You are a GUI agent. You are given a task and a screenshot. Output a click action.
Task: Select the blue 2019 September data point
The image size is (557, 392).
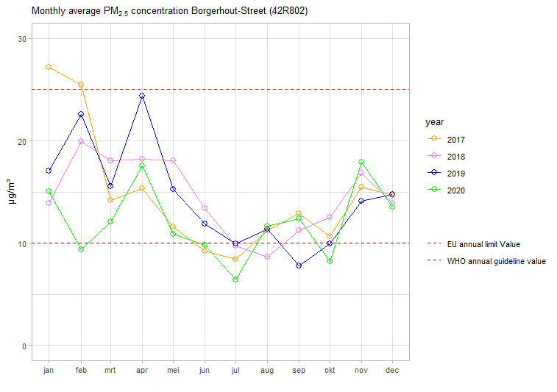pos(298,266)
